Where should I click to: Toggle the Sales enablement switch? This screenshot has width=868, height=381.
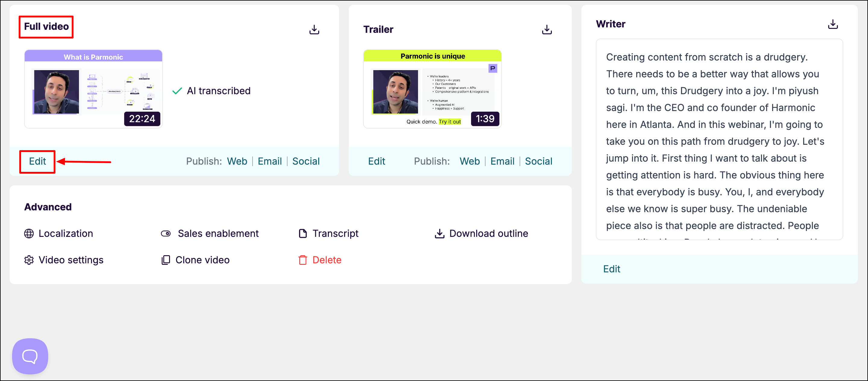166,233
